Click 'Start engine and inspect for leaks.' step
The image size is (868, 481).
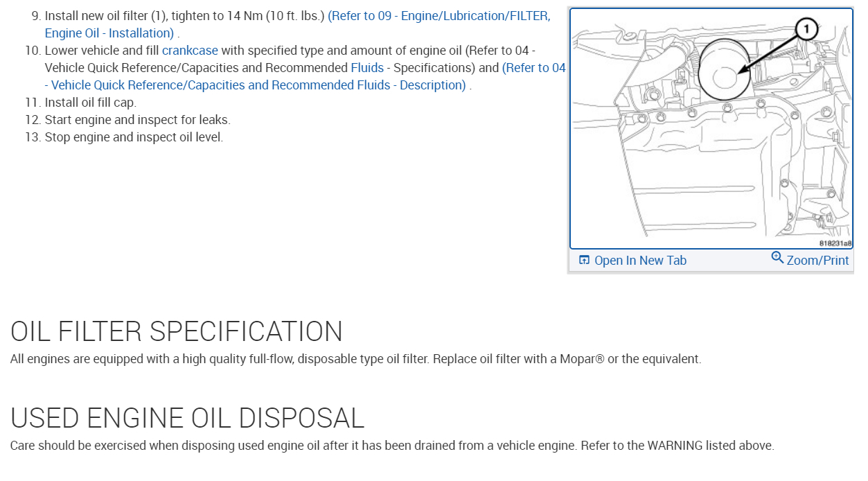pyautogui.click(x=138, y=120)
